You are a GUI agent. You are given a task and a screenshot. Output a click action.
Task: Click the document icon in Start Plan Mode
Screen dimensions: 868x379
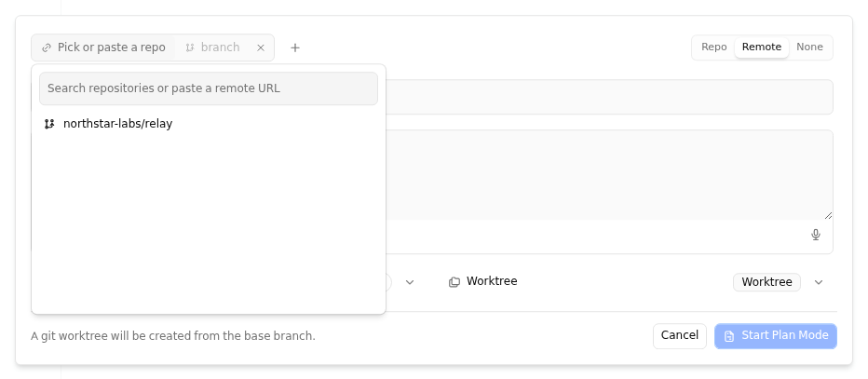[729, 336]
